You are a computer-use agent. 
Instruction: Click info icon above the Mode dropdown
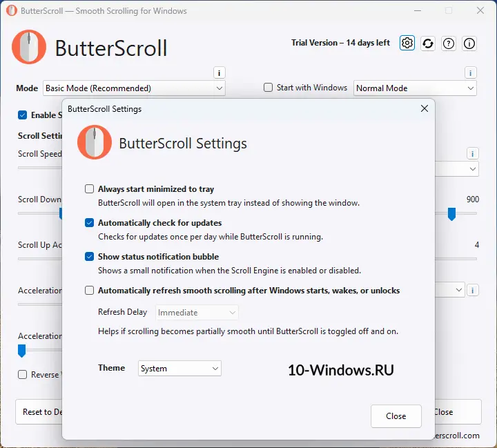[219, 73]
